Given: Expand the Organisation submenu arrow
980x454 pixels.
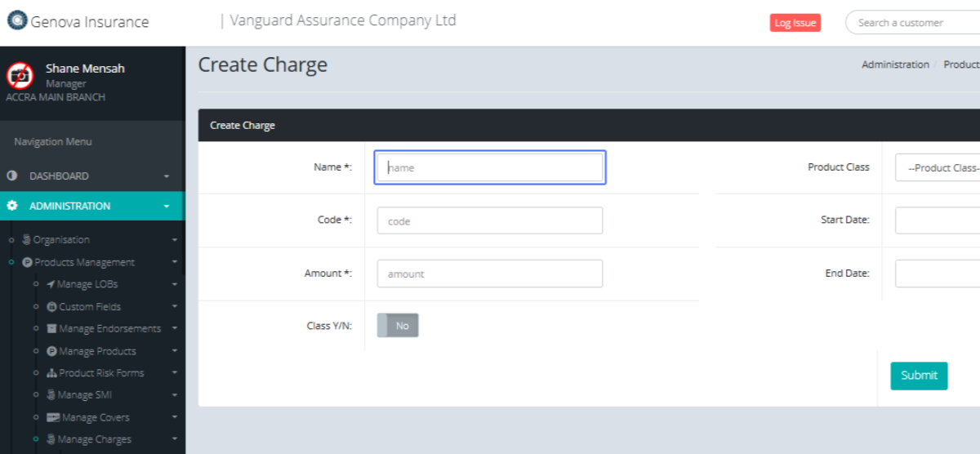Looking at the screenshot, I should 175,240.
